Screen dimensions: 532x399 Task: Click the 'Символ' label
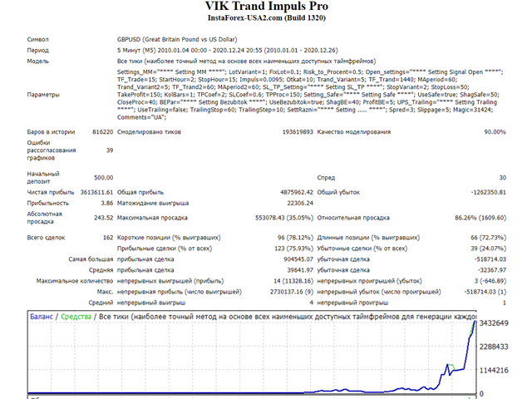(38, 39)
